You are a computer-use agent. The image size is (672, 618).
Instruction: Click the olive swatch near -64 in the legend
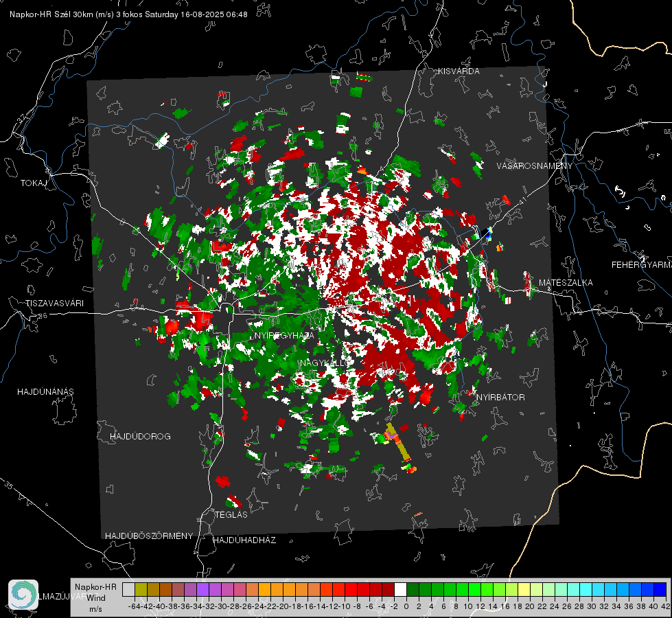tap(141, 590)
